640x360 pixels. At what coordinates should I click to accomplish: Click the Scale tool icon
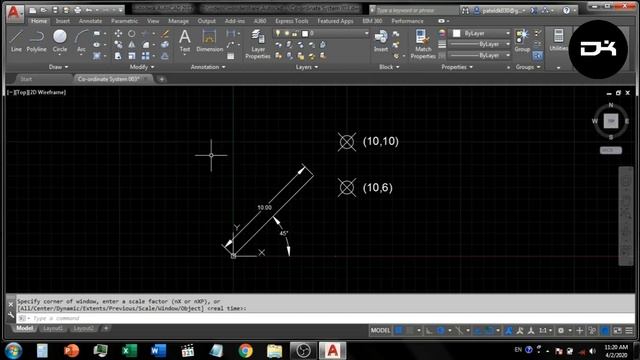tap(131, 56)
